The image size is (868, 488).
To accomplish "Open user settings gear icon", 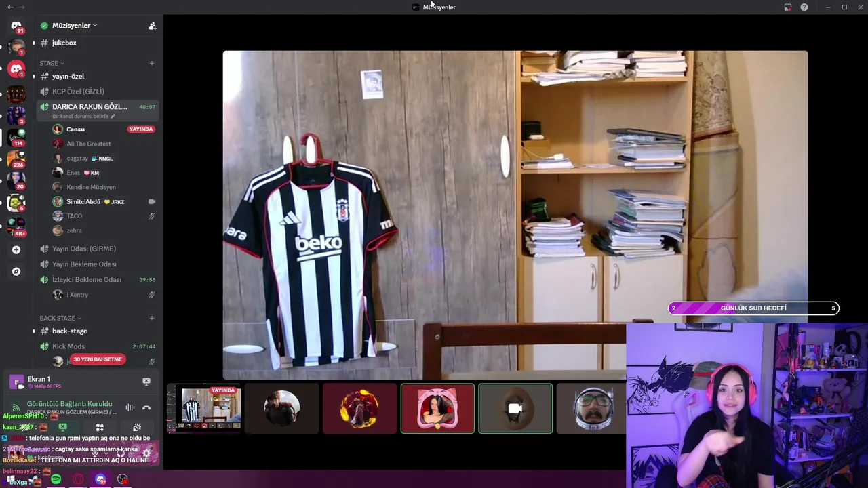I will click(x=146, y=453).
